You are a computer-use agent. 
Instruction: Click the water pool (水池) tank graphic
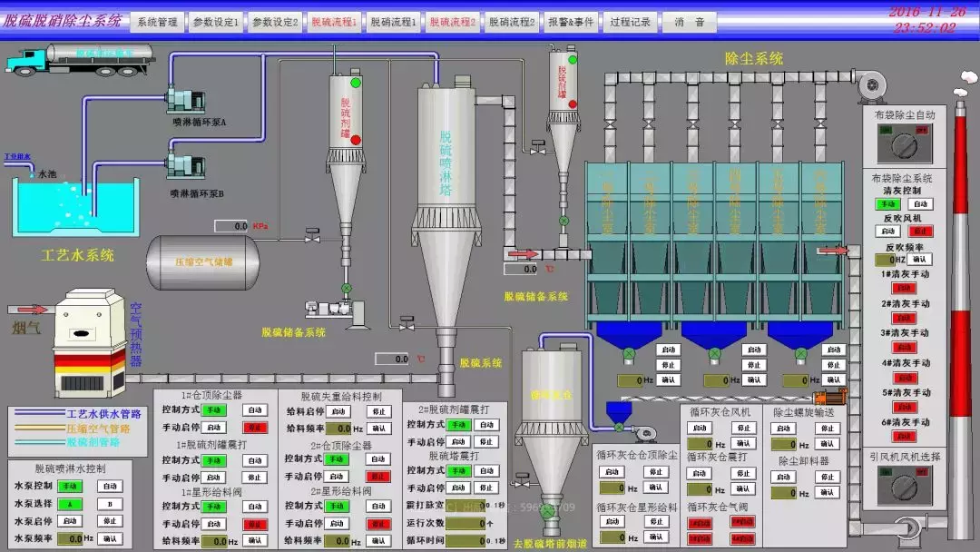[x=75, y=208]
